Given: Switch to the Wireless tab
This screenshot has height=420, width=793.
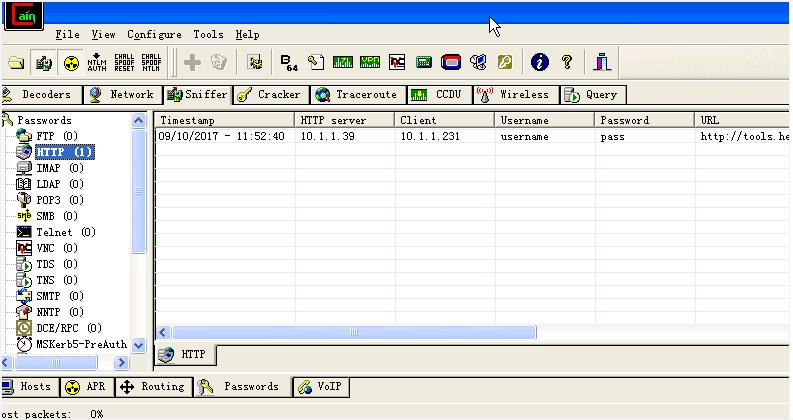Looking at the screenshot, I should point(517,95).
